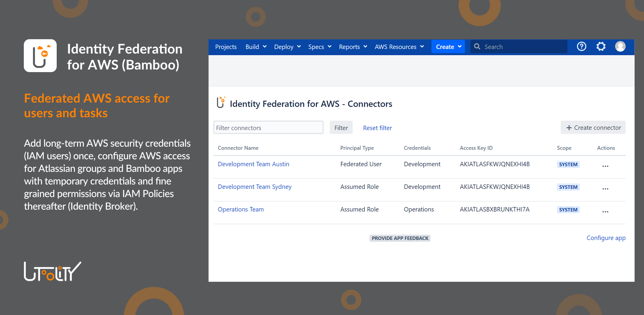Click the Utoolity company logo

pyautogui.click(x=52, y=271)
